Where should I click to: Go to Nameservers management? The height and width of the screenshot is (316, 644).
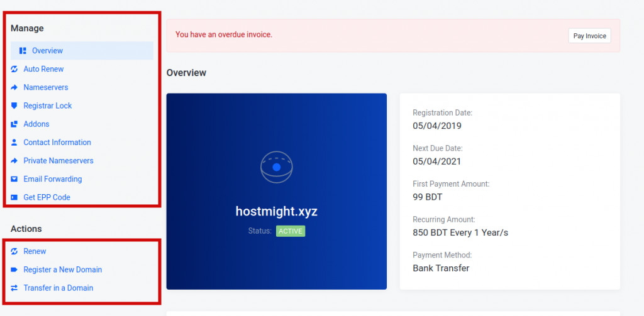point(45,87)
